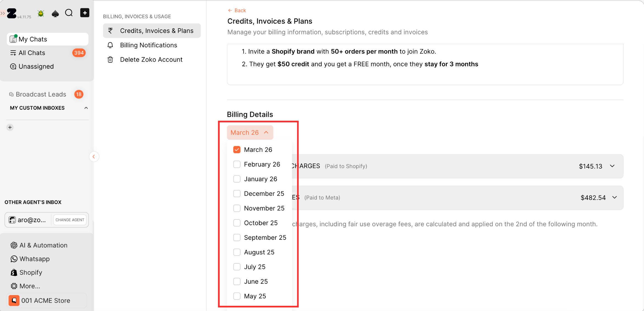Uncheck the March 26 checkbox
Image resolution: width=644 pixels, height=311 pixels.
pyautogui.click(x=237, y=150)
